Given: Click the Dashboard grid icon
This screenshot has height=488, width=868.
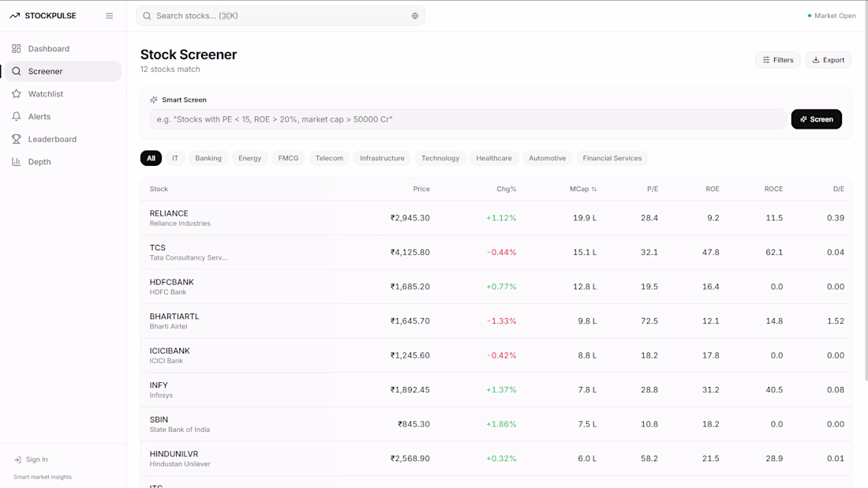Looking at the screenshot, I should pyautogui.click(x=17, y=49).
